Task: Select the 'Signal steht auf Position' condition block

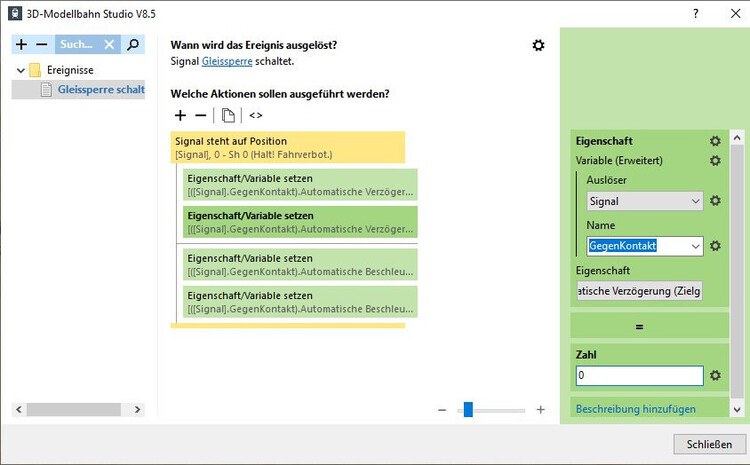Action: [x=287, y=147]
